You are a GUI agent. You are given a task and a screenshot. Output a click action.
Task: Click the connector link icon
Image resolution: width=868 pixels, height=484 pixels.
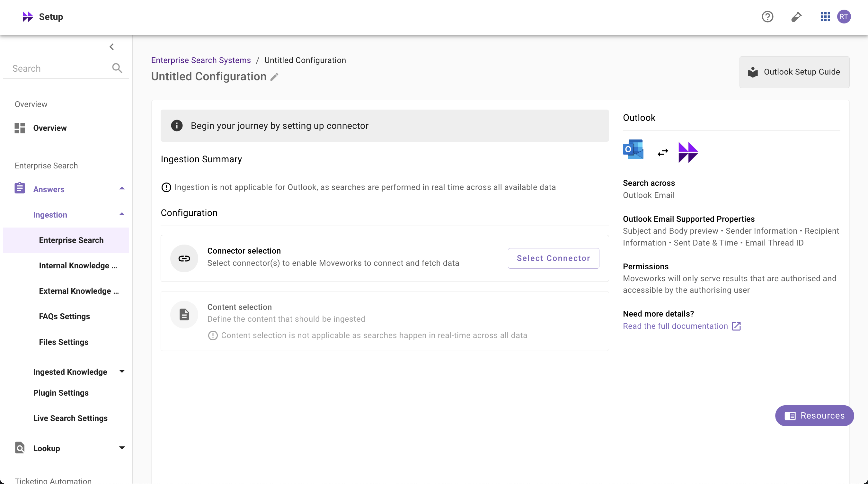[184, 258]
